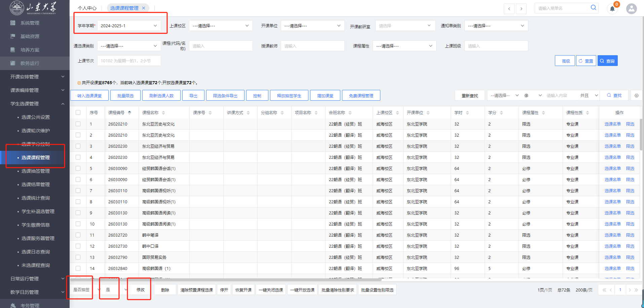Viewport: 644px width, 308px height.
Task: Check the checkbox for row 1
Action: click(x=78, y=124)
